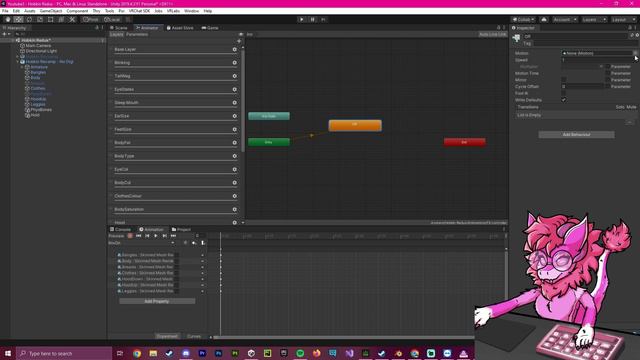
Task: Select the Scale tool in toolbar
Action: pyautogui.click(x=40, y=19)
